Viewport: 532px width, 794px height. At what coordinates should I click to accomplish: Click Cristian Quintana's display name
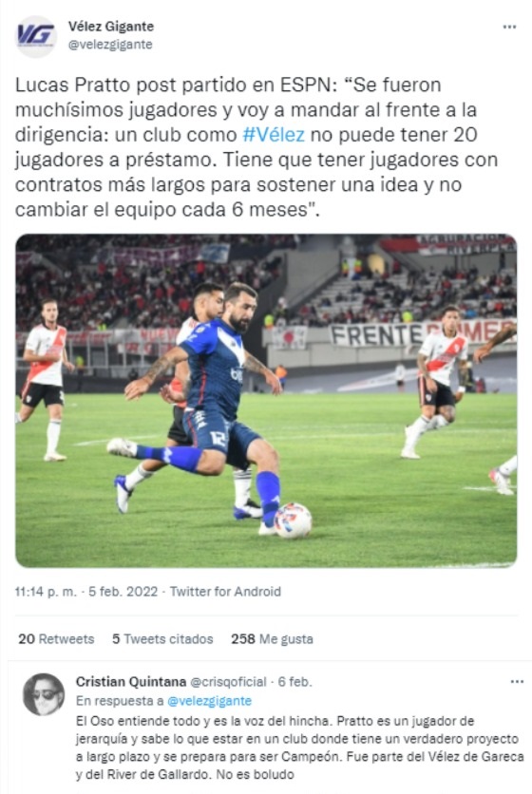click(131, 682)
